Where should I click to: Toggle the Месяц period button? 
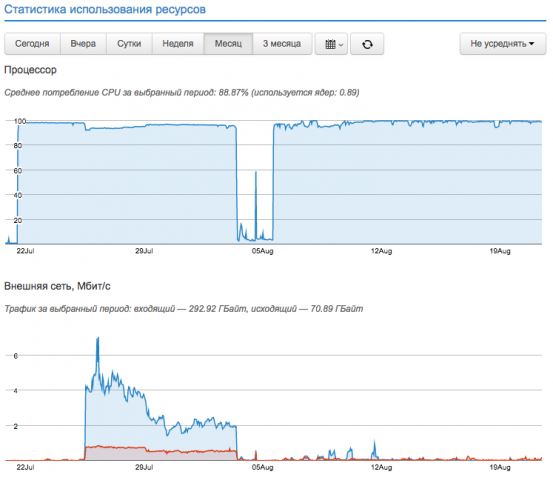[x=228, y=44]
